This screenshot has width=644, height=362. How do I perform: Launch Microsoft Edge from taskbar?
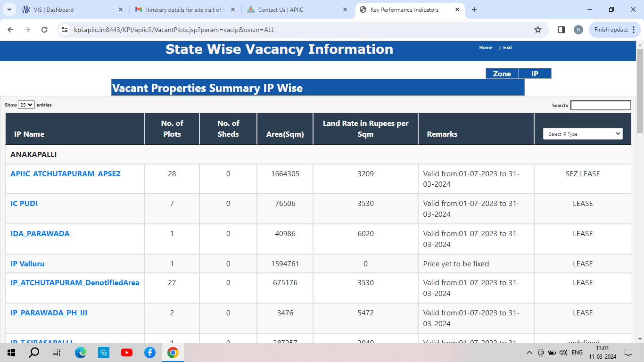(81, 353)
